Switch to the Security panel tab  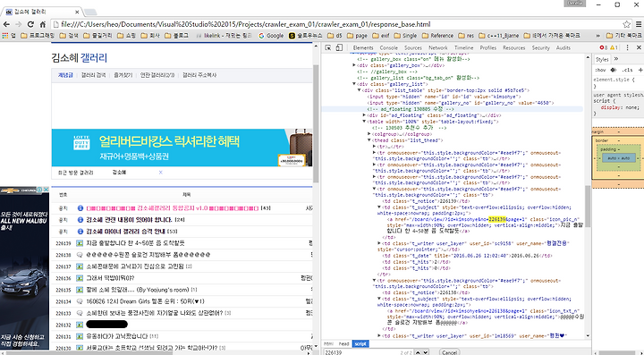(540, 47)
